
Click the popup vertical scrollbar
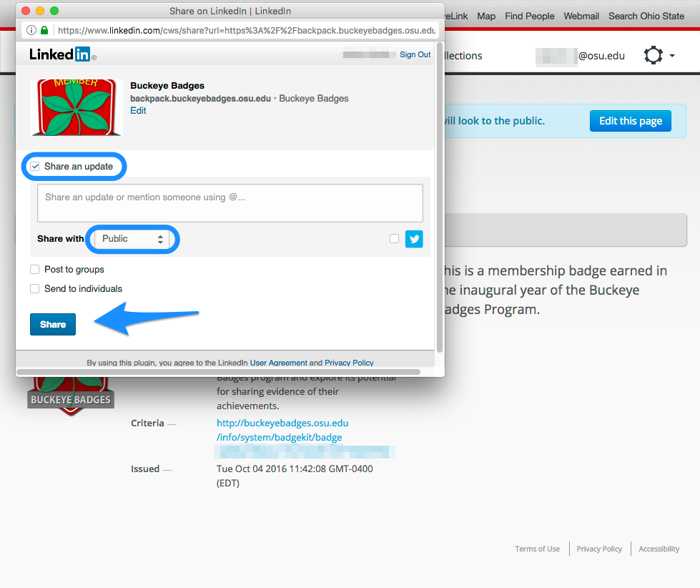[x=440, y=197]
